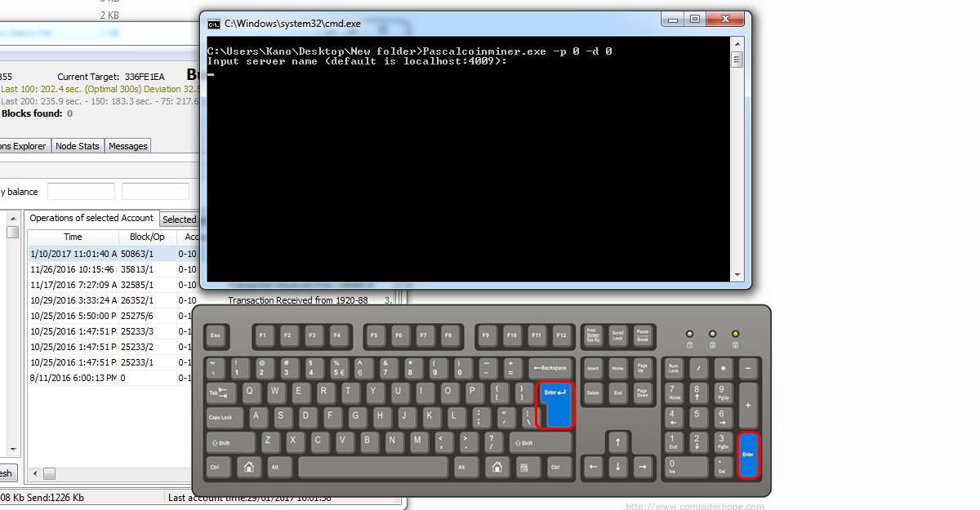Screen dimensions: 980x510
Task: Click the Backspace key on the keyboard image
Action: point(550,368)
